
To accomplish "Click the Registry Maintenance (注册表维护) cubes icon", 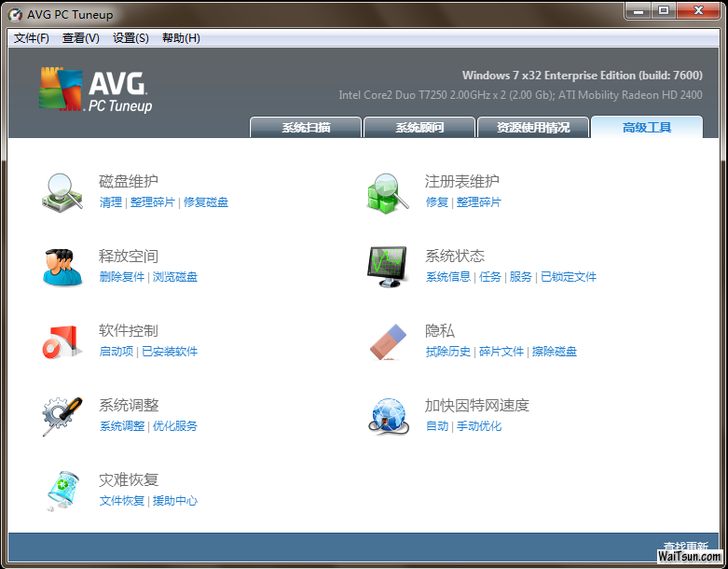I will [388, 191].
